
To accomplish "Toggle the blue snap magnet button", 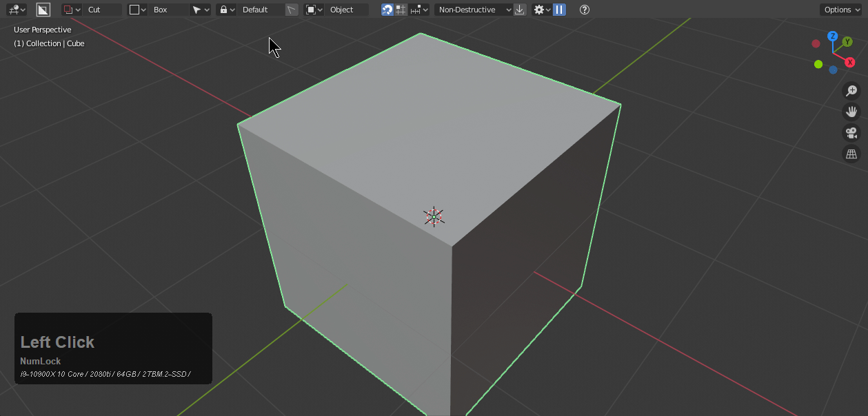I will [x=387, y=10].
